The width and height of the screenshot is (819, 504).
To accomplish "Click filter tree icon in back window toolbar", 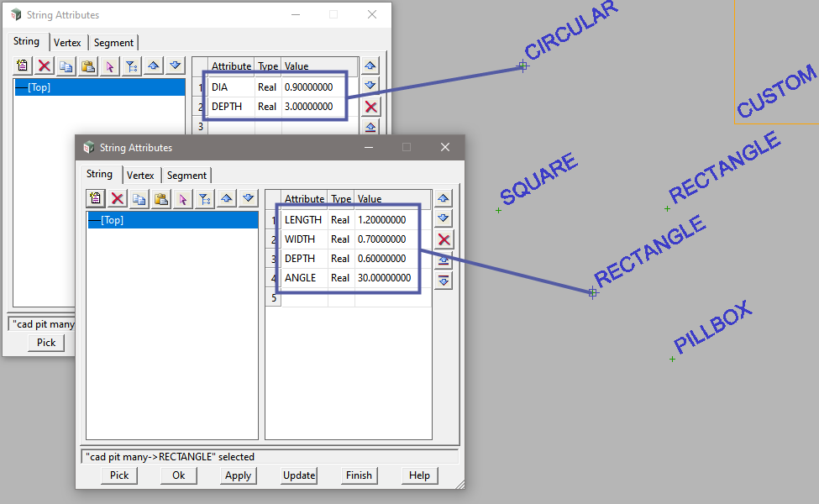I will 132,66.
